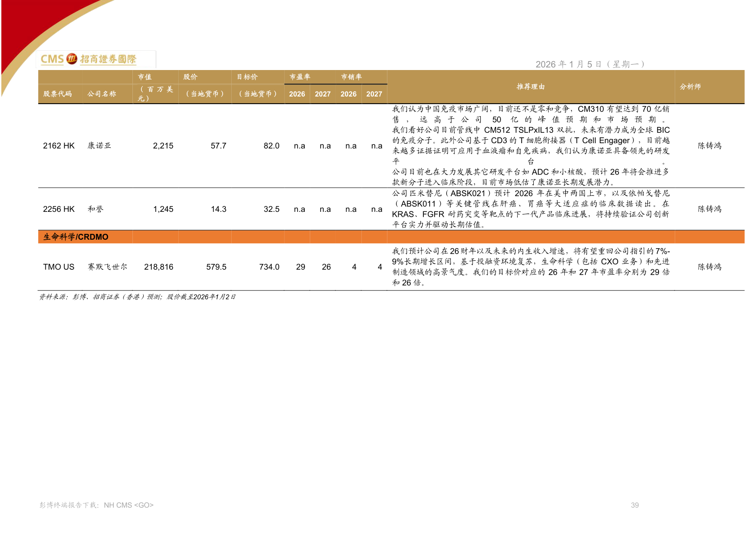Screen dimensions: 756x535
Task: Click TMO US 2027 市销率 value 4
Action: [380, 267]
